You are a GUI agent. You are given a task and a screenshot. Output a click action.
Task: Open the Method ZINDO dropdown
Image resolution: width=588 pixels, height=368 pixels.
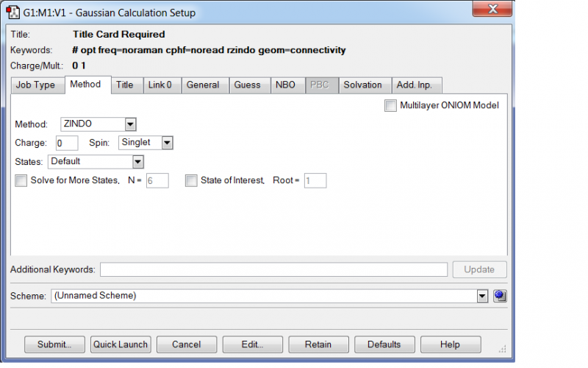pos(130,124)
